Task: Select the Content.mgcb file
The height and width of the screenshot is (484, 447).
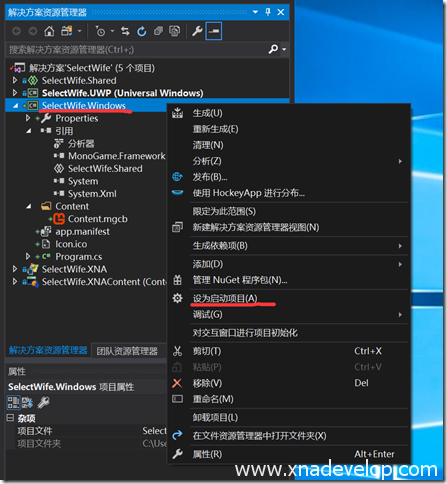Action: pyautogui.click(x=98, y=219)
